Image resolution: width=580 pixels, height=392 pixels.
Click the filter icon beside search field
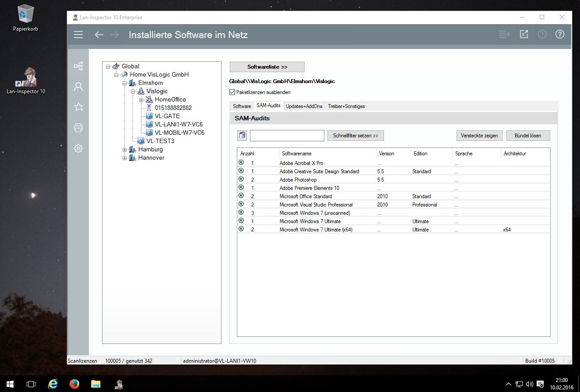242,136
